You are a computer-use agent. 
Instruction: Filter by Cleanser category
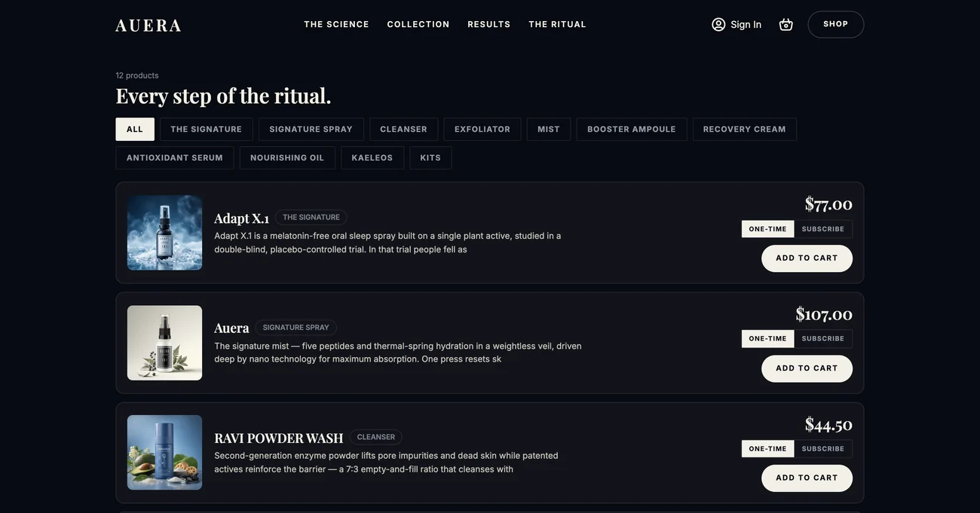click(x=403, y=129)
